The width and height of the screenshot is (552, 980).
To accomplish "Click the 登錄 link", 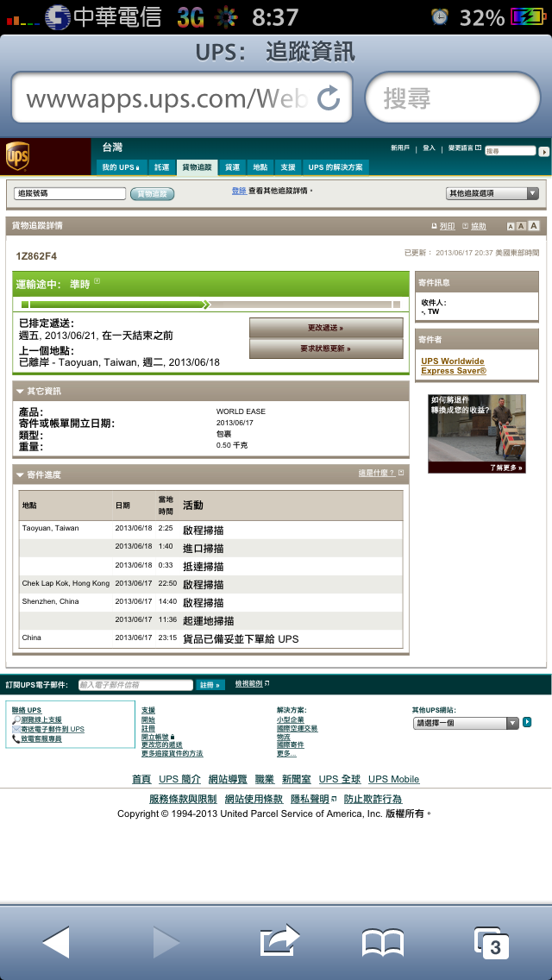I will (239, 191).
